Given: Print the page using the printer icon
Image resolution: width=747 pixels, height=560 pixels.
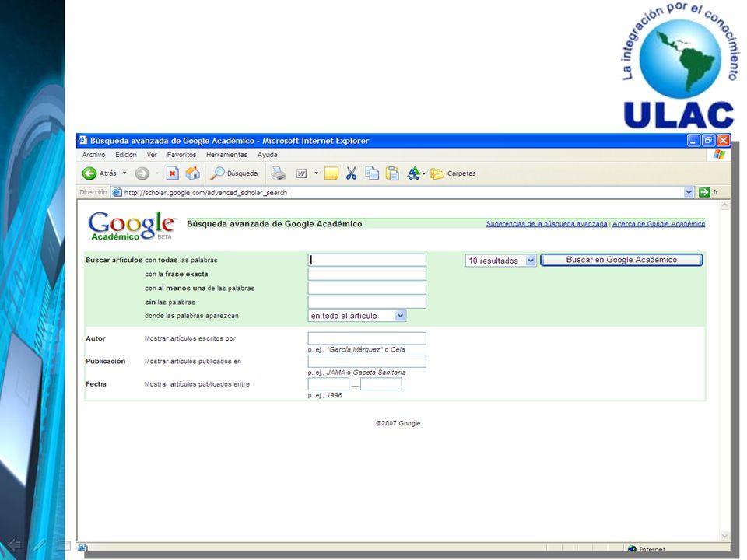Looking at the screenshot, I should 279,173.
